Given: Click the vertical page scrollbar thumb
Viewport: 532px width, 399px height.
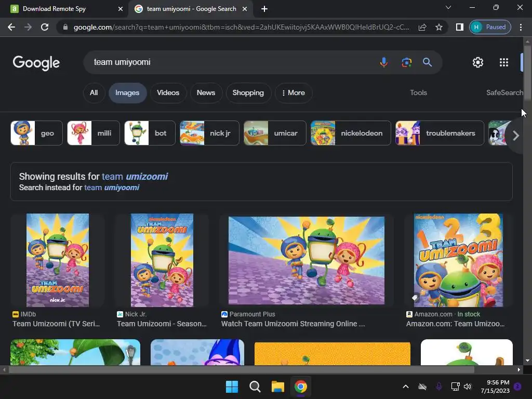Looking at the screenshot, I should [527, 72].
